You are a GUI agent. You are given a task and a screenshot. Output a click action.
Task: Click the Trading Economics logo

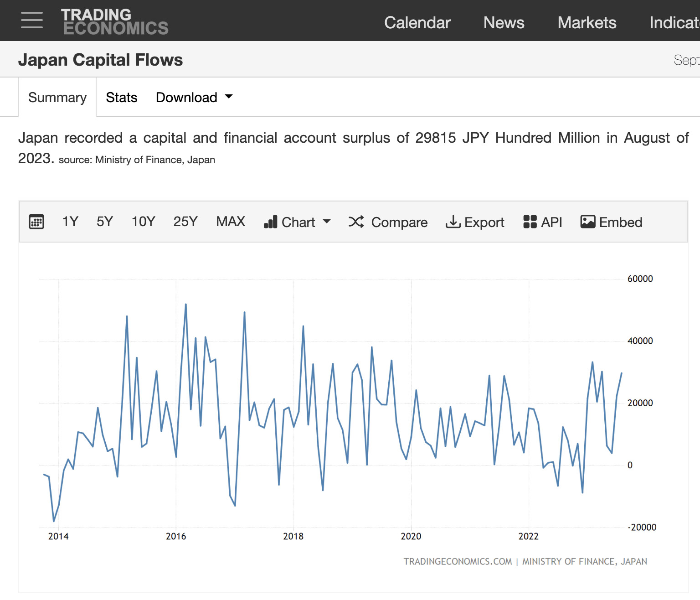[115, 21]
